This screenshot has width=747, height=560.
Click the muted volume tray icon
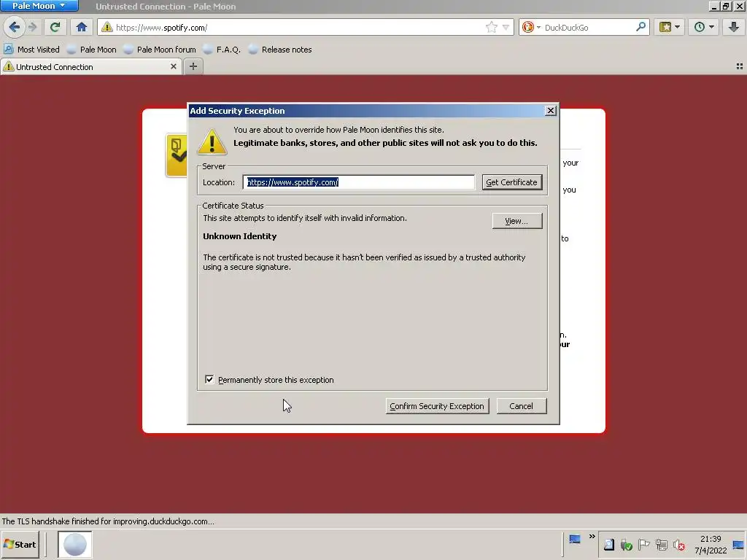(x=679, y=545)
